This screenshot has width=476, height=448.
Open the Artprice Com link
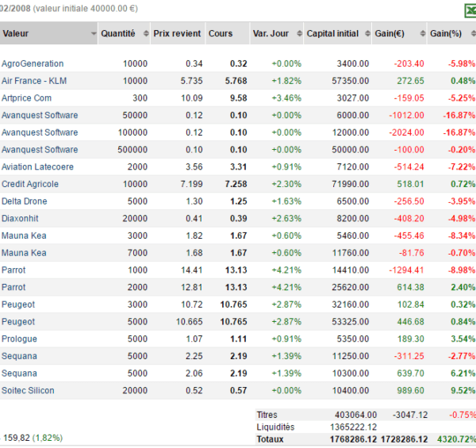point(26,98)
